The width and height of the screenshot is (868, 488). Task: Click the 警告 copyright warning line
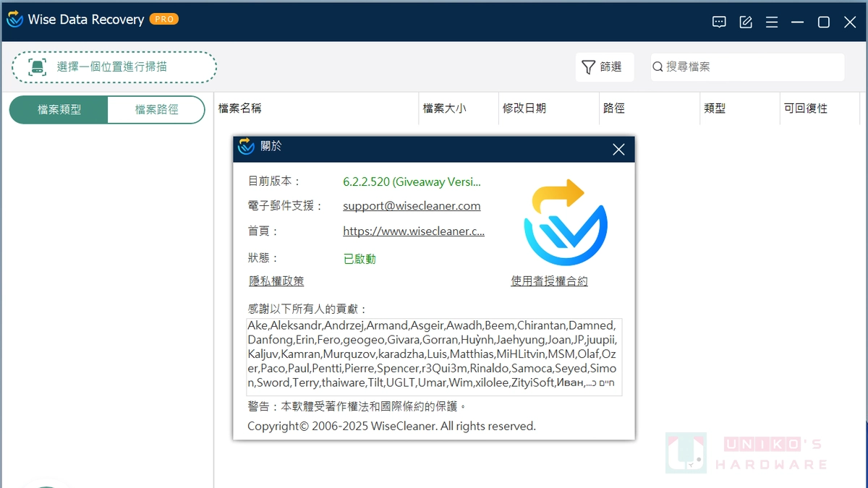[x=357, y=406]
